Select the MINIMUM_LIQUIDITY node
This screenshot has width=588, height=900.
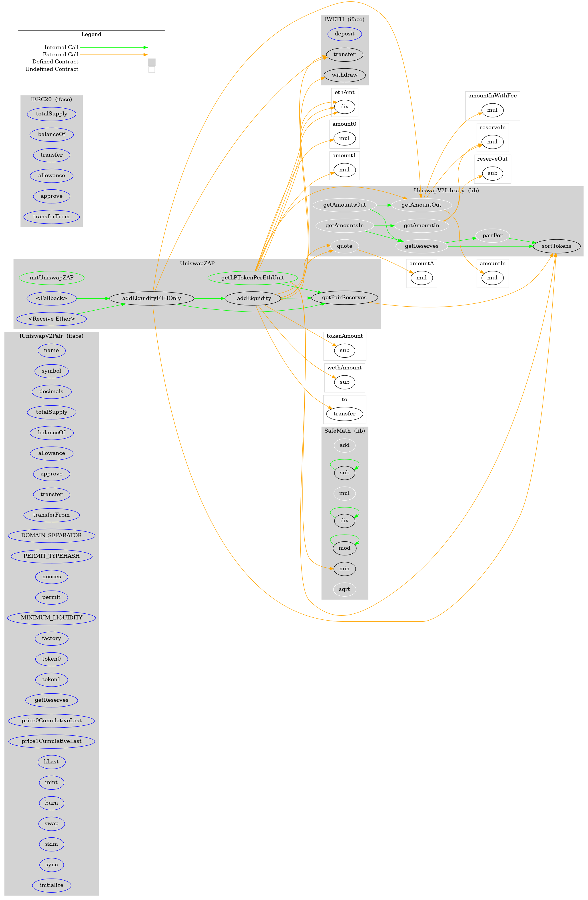coord(52,617)
